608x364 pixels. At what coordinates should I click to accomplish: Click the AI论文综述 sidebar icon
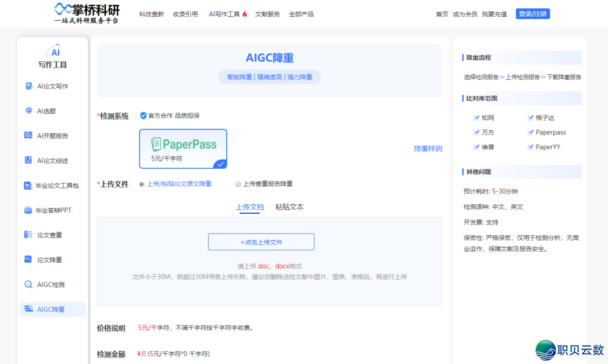tap(28, 160)
